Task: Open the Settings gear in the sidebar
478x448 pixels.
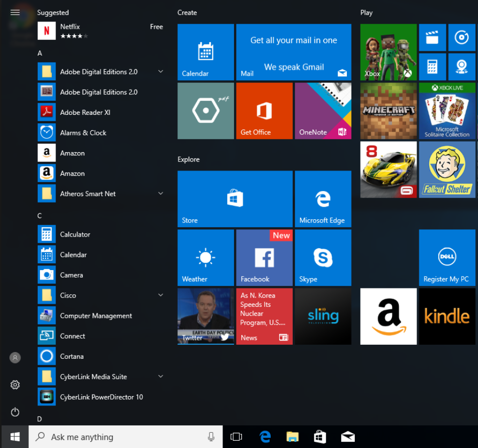Action: pyautogui.click(x=15, y=385)
